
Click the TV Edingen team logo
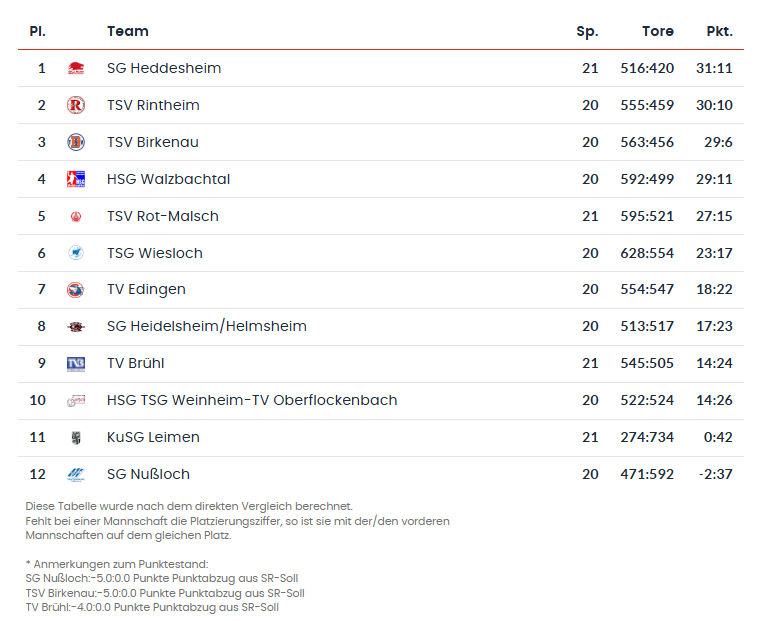click(76, 290)
